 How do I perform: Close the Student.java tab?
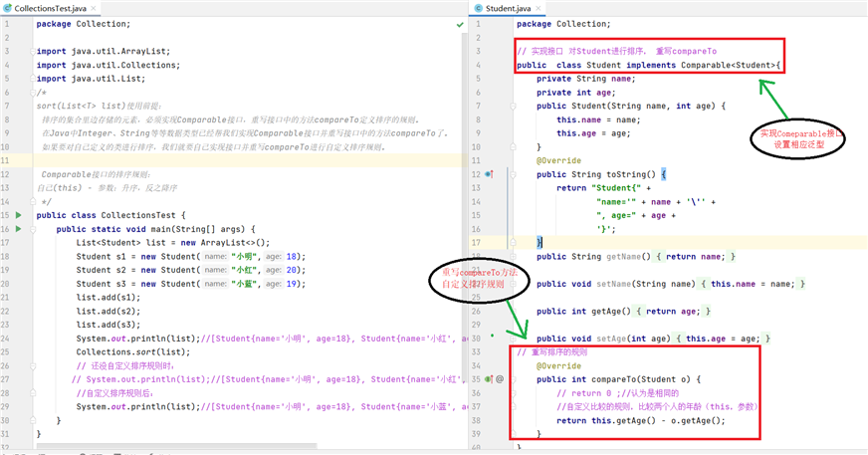[x=539, y=8]
